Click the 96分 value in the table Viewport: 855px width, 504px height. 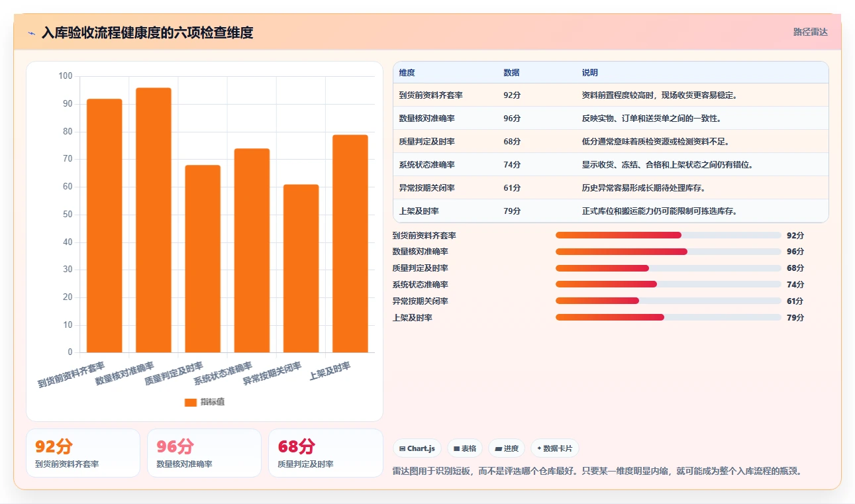(x=512, y=119)
